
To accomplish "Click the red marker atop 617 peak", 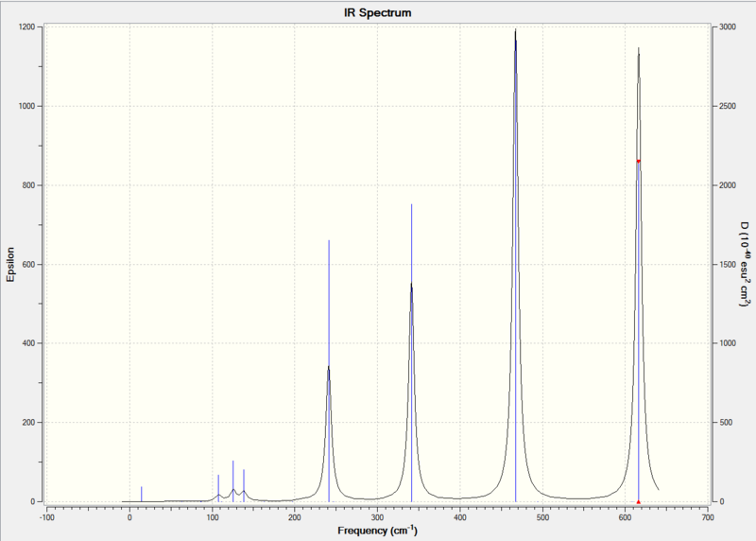I will coord(639,161).
